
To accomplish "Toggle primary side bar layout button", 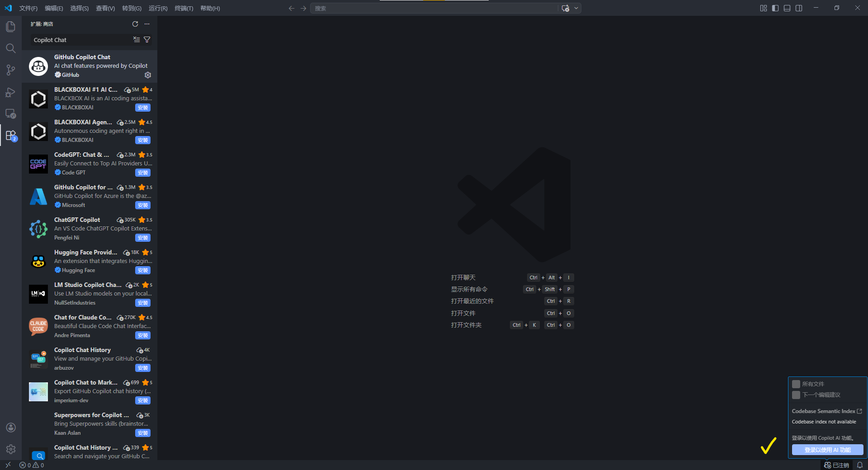I will pyautogui.click(x=775, y=8).
